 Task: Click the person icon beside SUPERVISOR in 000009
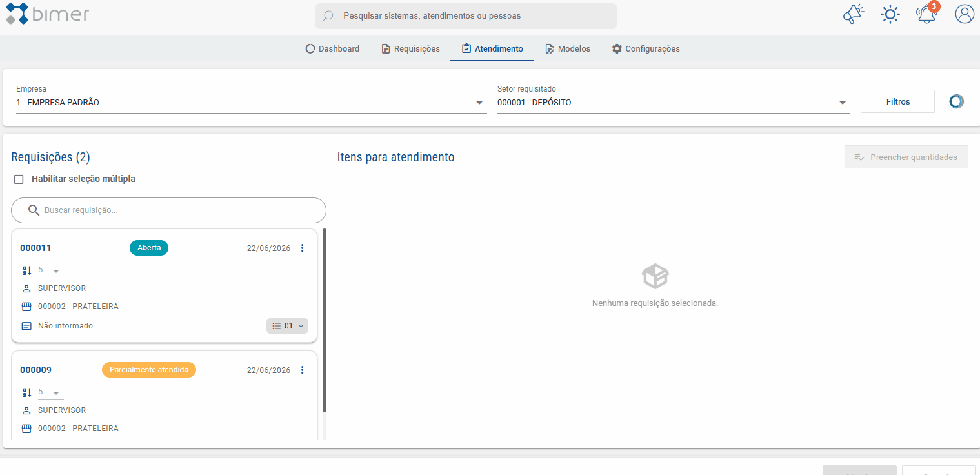[x=26, y=410]
